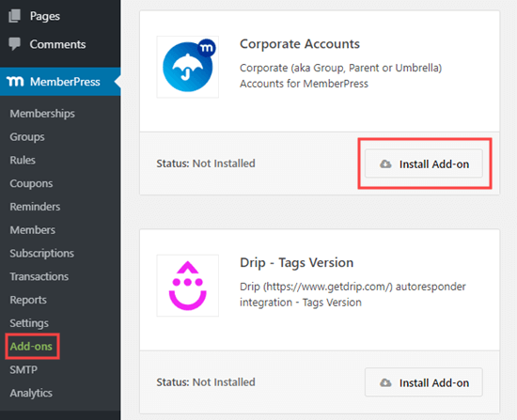Viewport: 517px width, 420px height.
Task: Click the MemberPress logo icon in sidebar
Action: pyautogui.click(x=15, y=82)
